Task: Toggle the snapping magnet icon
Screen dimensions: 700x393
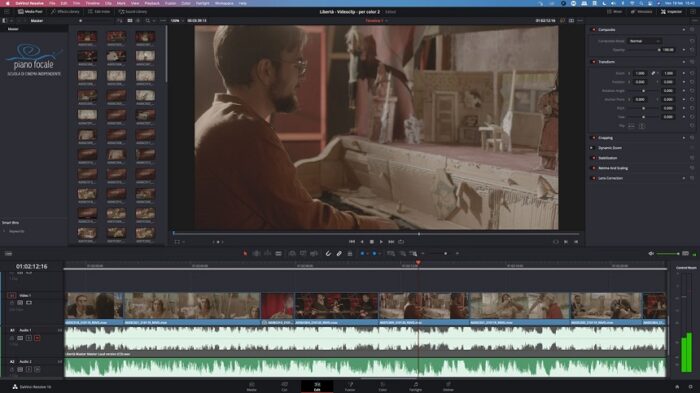Action: pos(328,253)
